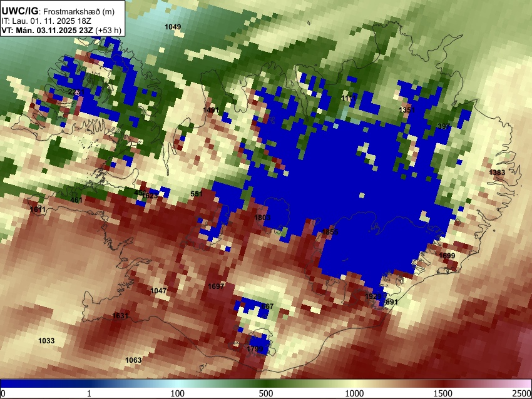Image resolution: width=532 pixels, height=399 pixels.
Task: Click the 1697 map value
Action: click(216, 286)
